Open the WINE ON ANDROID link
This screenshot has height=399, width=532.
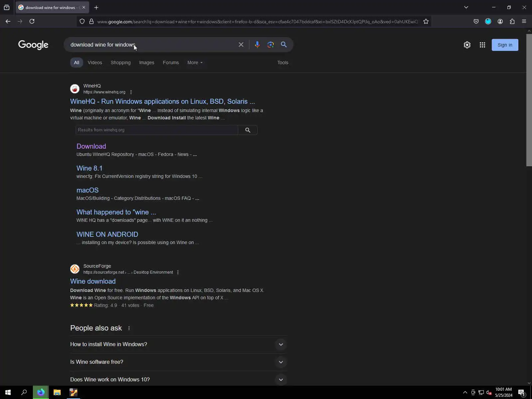pyautogui.click(x=107, y=234)
